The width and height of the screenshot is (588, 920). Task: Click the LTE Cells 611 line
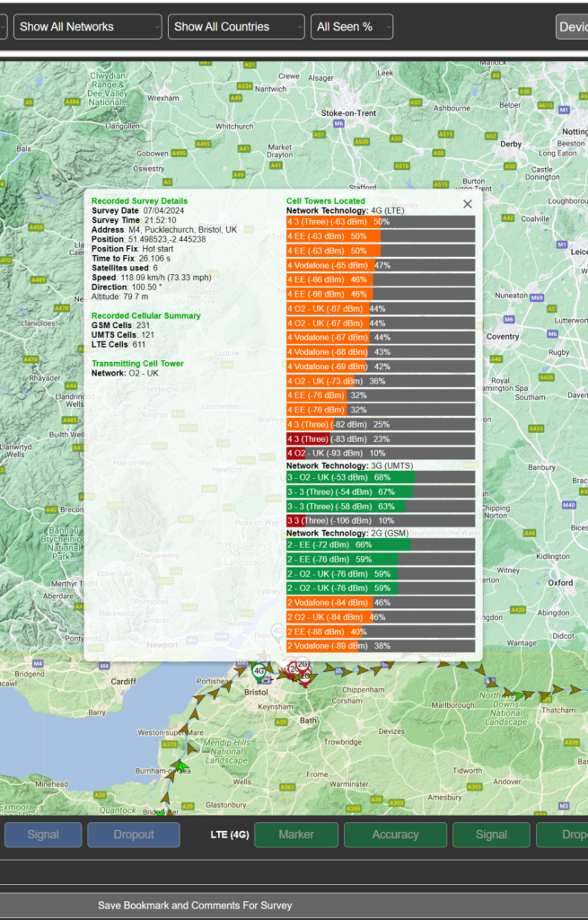click(x=118, y=344)
